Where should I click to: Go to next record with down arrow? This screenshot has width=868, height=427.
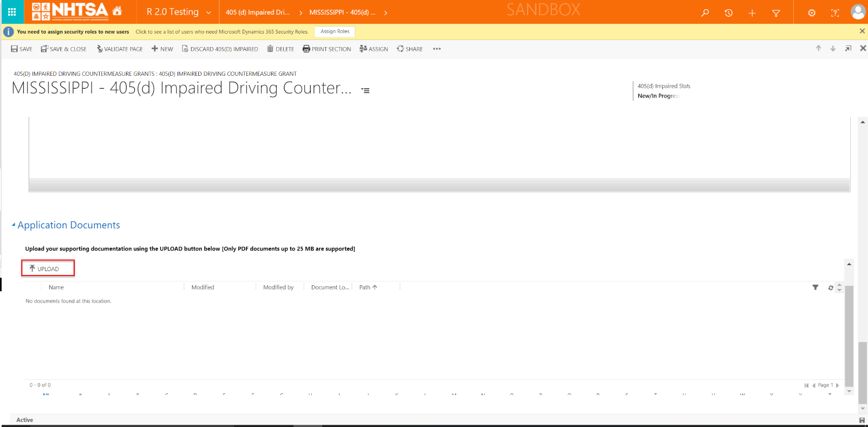click(x=833, y=48)
